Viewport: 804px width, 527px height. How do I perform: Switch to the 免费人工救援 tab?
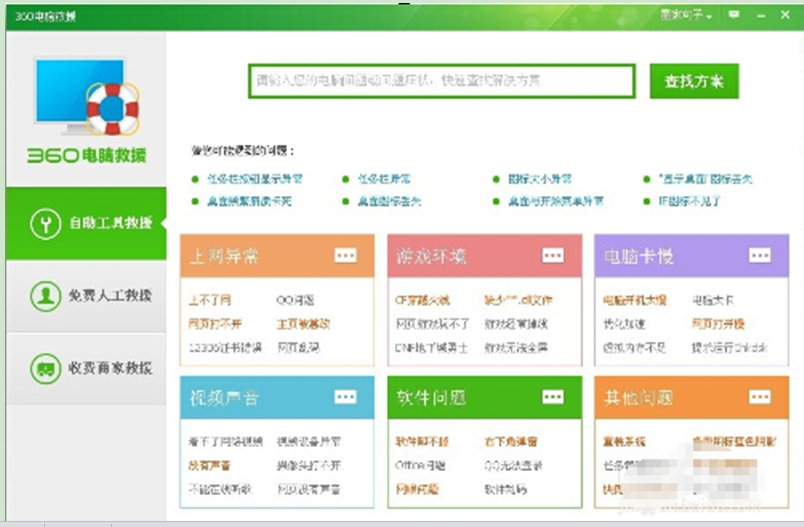click(x=86, y=296)
